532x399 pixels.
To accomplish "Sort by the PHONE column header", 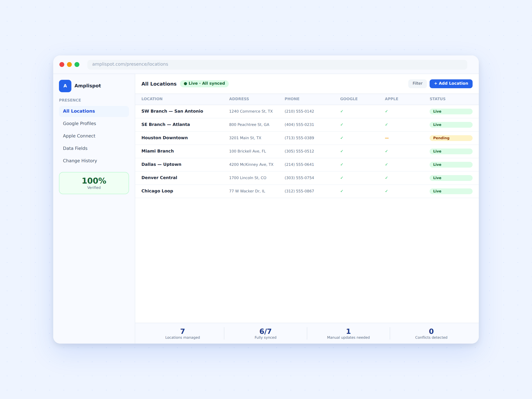I will 292,99.
